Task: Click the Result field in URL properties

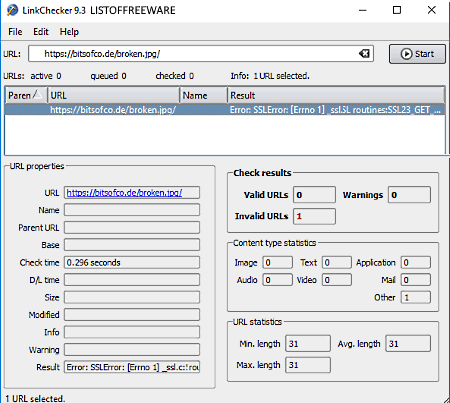Action: point(132,367)
